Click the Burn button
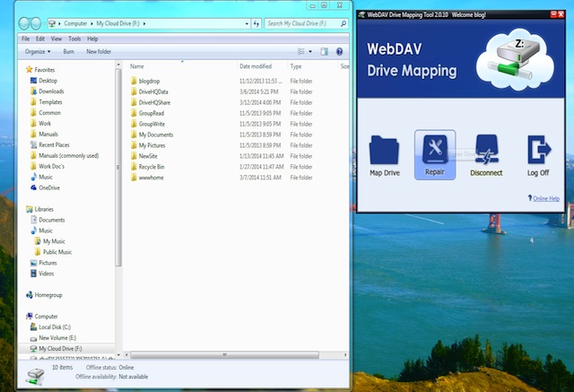Screen dimensions: 574x392 (x=68, y=52)
